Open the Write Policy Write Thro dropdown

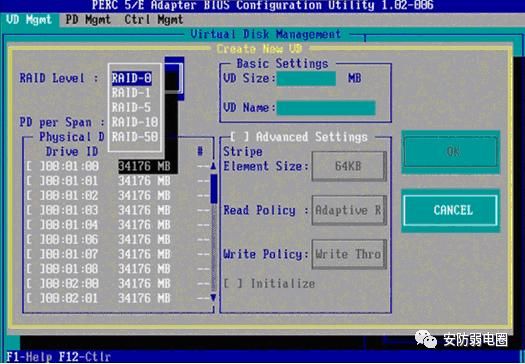point(349,254)
